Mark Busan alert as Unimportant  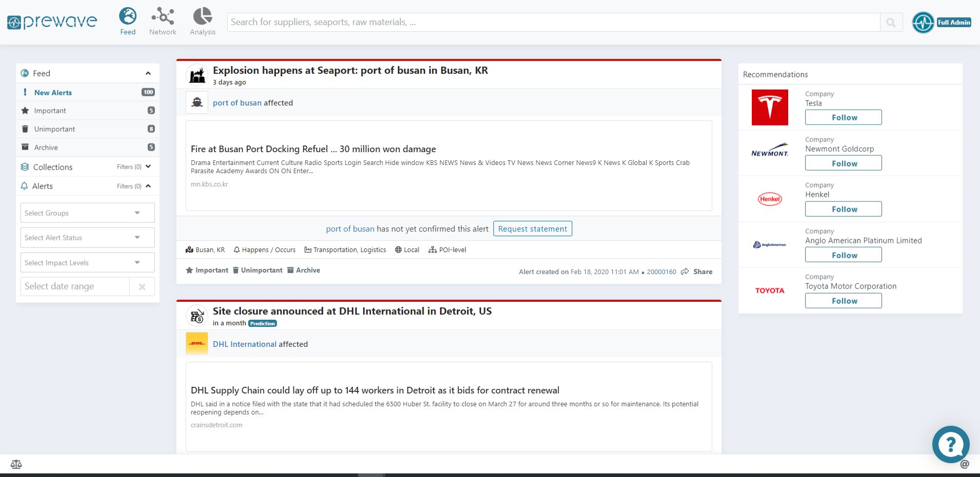[x=257, y=271]
